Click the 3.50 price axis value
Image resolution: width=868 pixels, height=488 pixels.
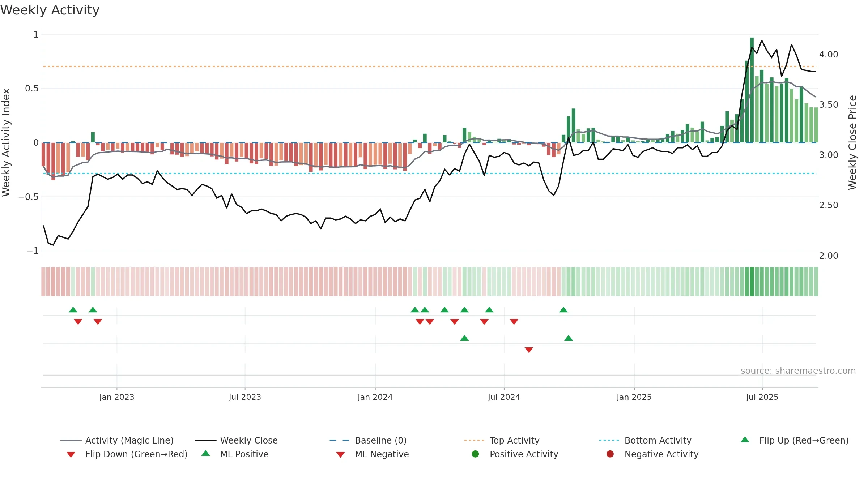pos(829,105)
